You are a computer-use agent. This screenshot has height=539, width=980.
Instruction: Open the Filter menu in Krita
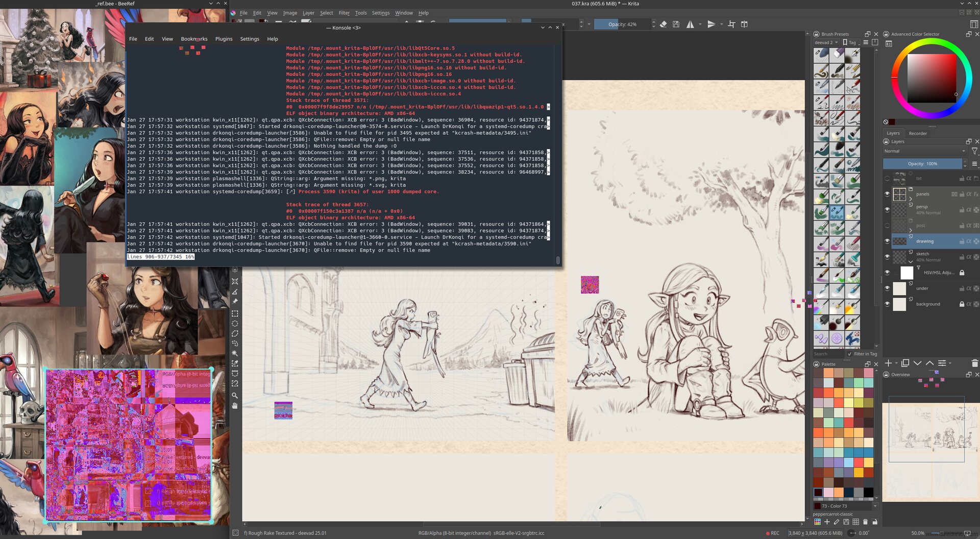tap(344, 13)
